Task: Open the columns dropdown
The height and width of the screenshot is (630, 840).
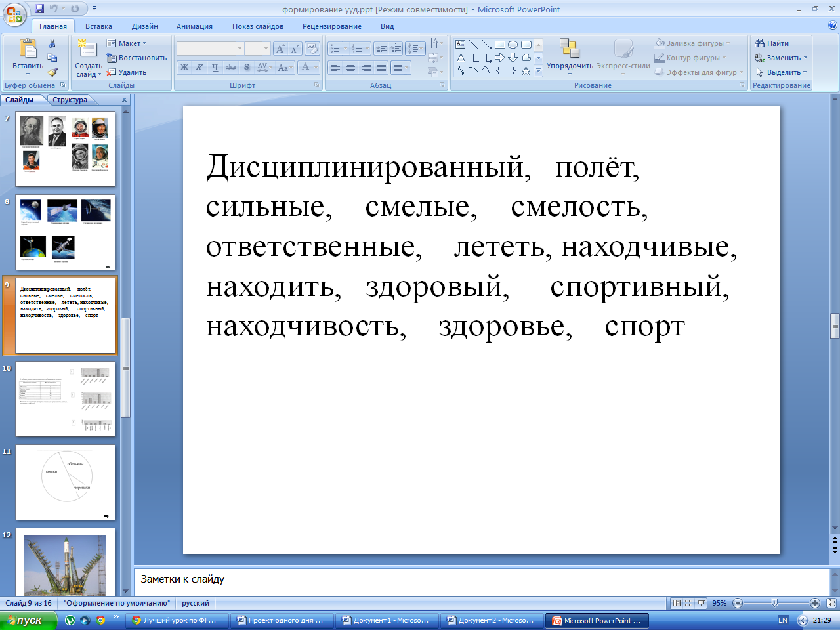Action: (400, 67)
